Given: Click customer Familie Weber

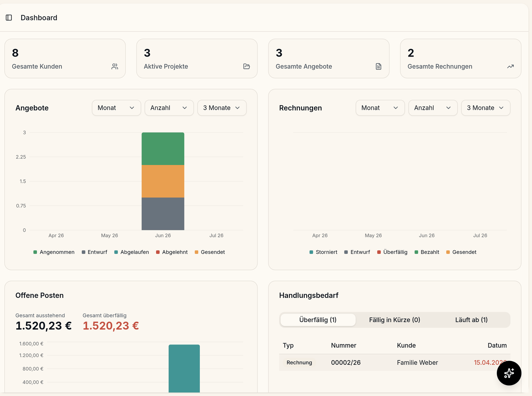Looking at the screenshot, I should [417, 363].
